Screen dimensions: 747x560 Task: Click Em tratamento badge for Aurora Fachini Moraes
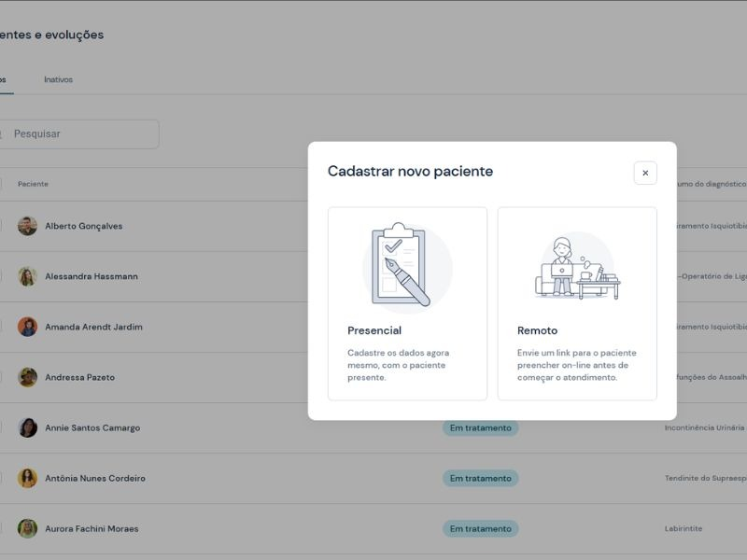[x=480, y=528]
